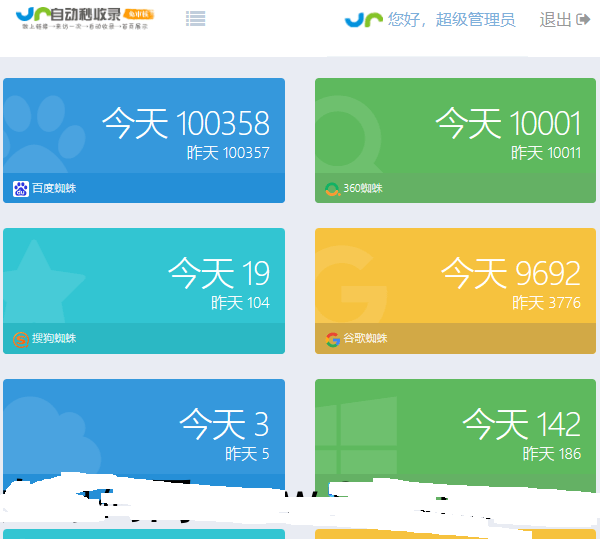Select the 昨天 104 value
This screenshot has width=600, height=539.
point(240,303)
